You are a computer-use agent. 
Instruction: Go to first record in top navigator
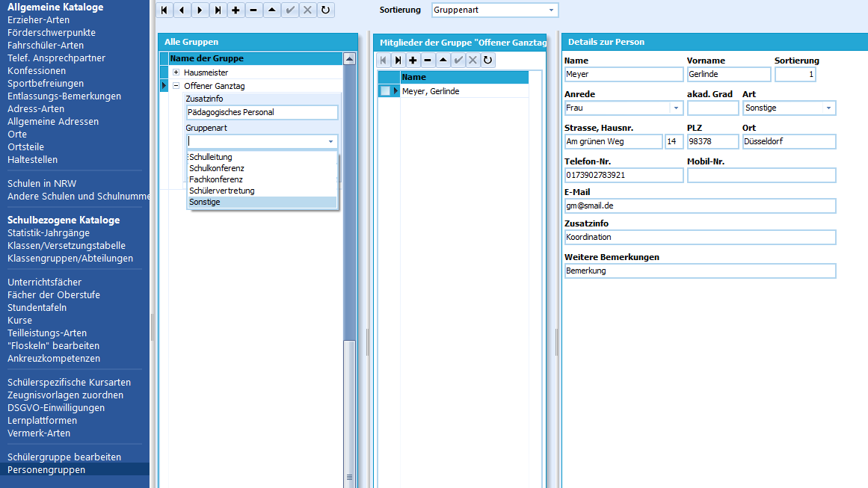(164, 10)
